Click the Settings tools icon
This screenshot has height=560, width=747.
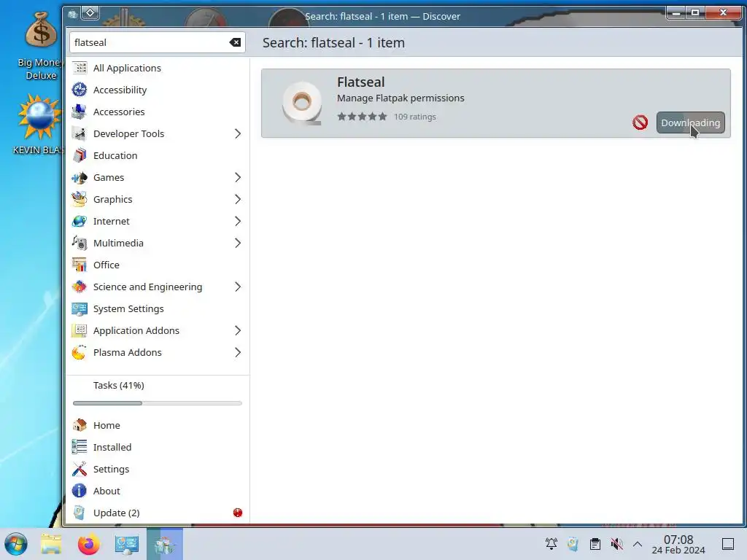(x=80, y=469)
